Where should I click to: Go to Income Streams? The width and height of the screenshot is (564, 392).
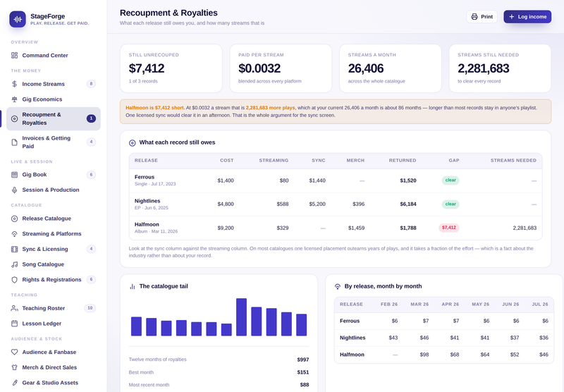54,84
